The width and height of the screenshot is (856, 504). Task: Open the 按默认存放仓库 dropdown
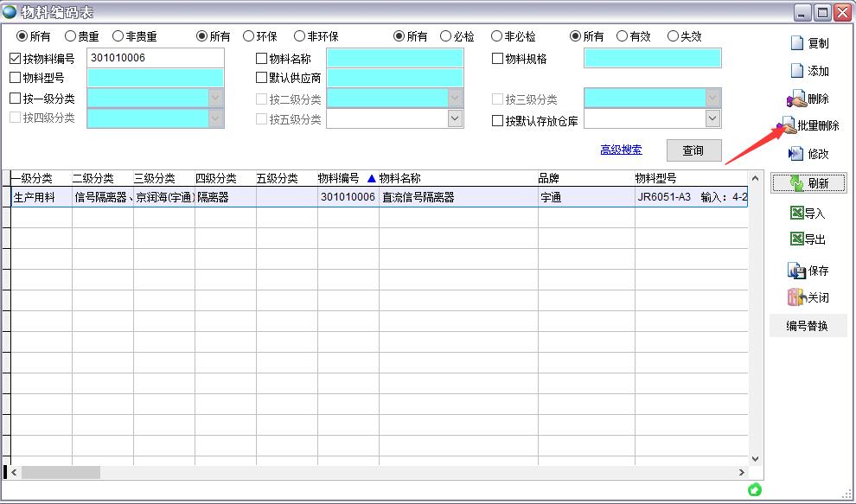(x=712, y=118)
